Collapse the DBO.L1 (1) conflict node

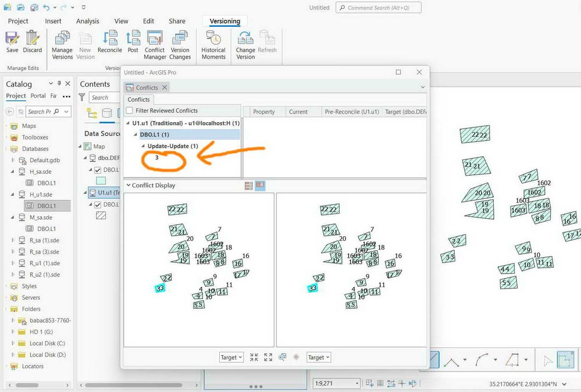pyautogui.click(x=136, y=134)
